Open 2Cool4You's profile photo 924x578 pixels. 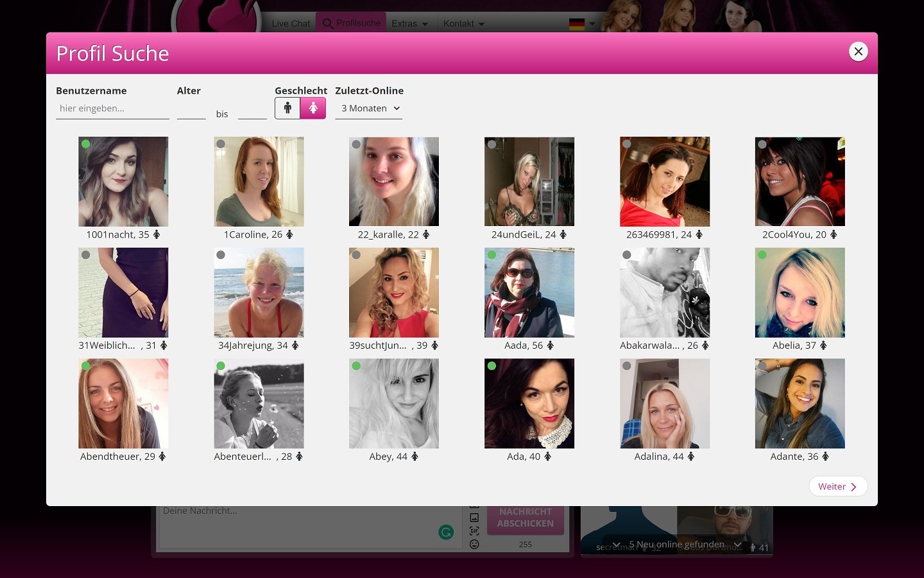(800, 181)
